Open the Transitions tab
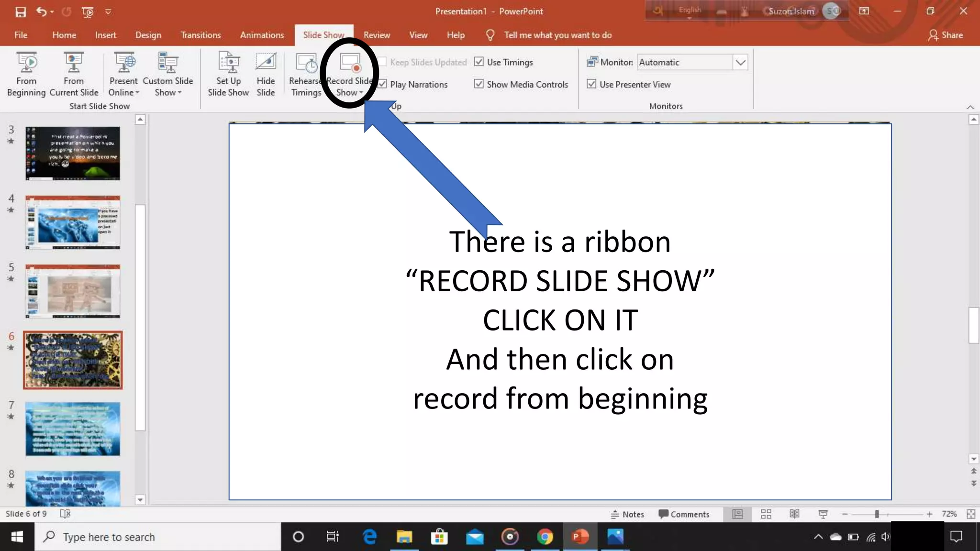Screen dimensions: 980x551 200,35
